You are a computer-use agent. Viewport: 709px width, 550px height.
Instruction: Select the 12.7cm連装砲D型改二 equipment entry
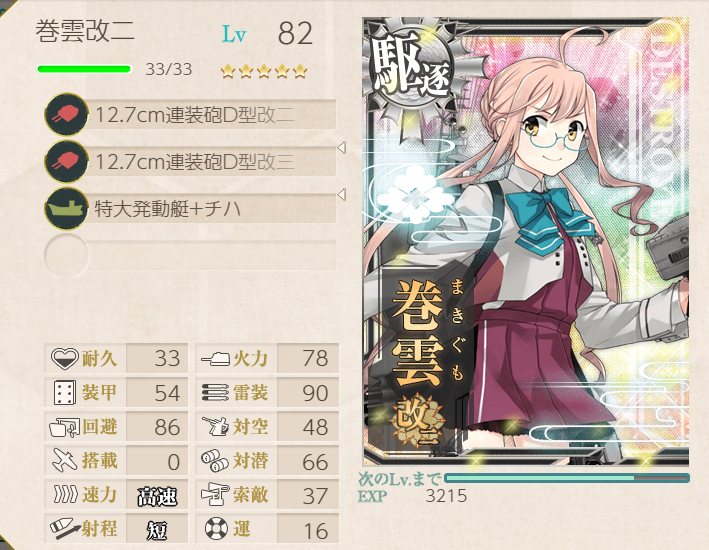tap(190, 114)
